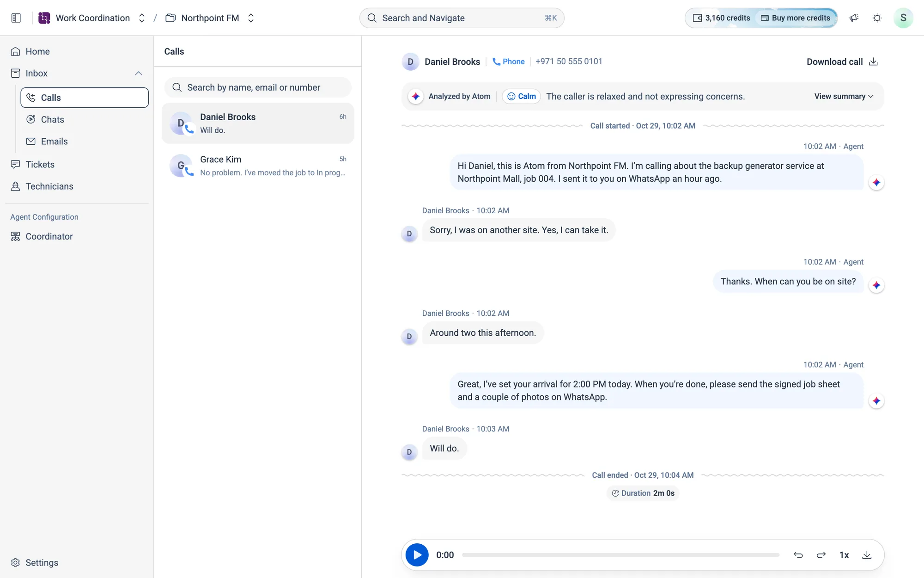The width and height of the screenshot is (924, 578).
Task: Click the Tickets icon in sidebar
Action: [x=15, y=164]
